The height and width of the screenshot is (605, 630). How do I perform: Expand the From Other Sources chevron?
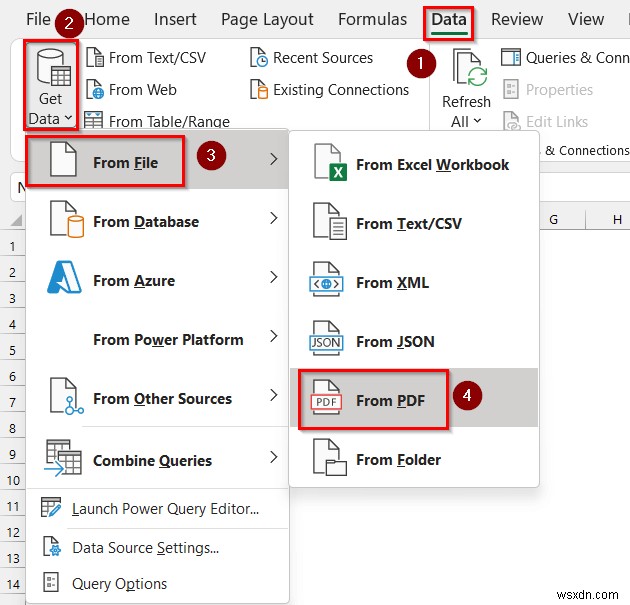point(274,395)
